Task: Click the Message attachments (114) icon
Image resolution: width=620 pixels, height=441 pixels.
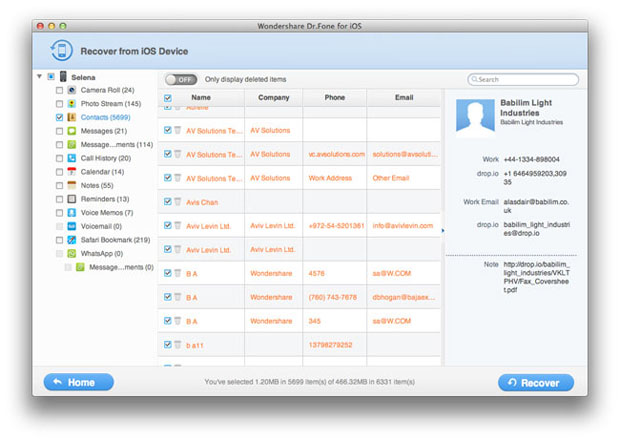Action: pyautogui.click(x=72, y=144)
